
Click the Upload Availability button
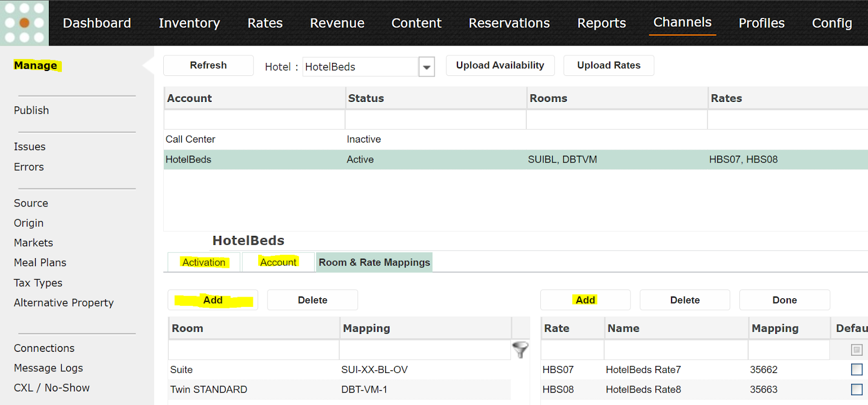[x=500, y=65]
